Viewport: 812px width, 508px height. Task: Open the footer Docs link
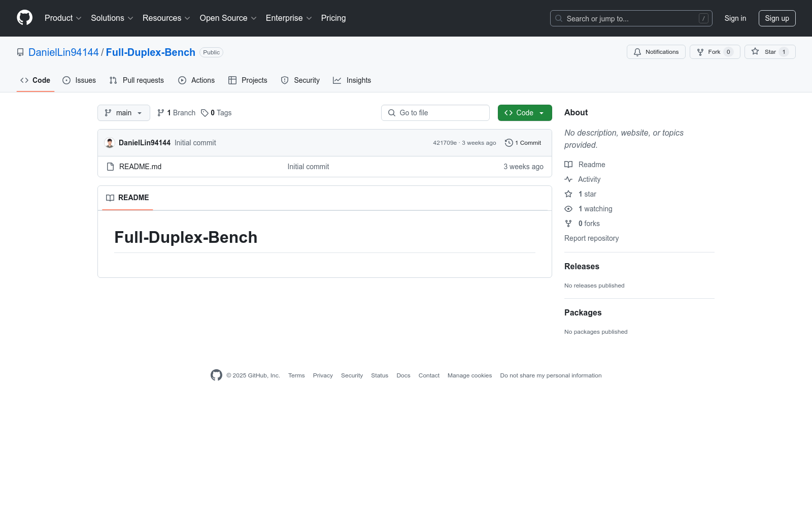pos(403,375)
